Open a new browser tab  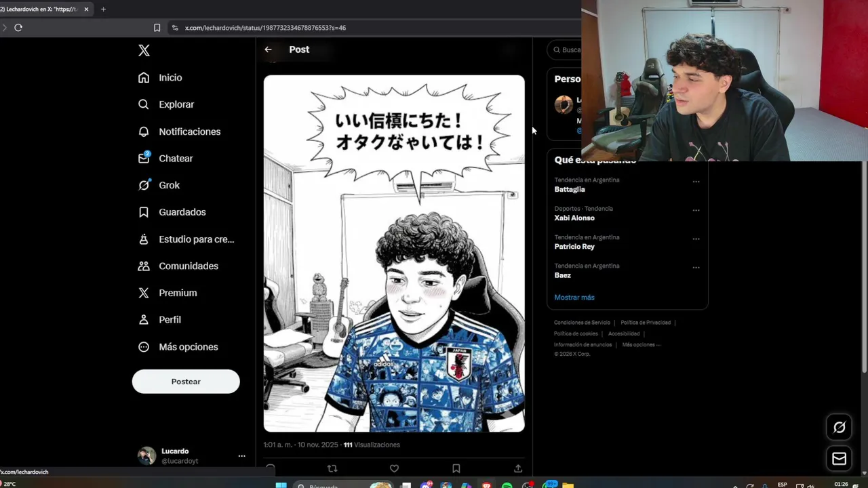103,9
